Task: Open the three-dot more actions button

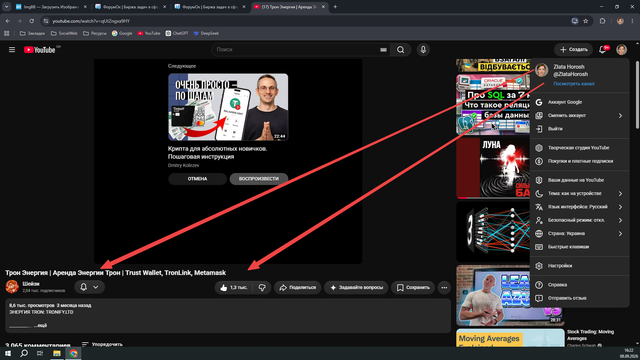Action: coord(444,287)
